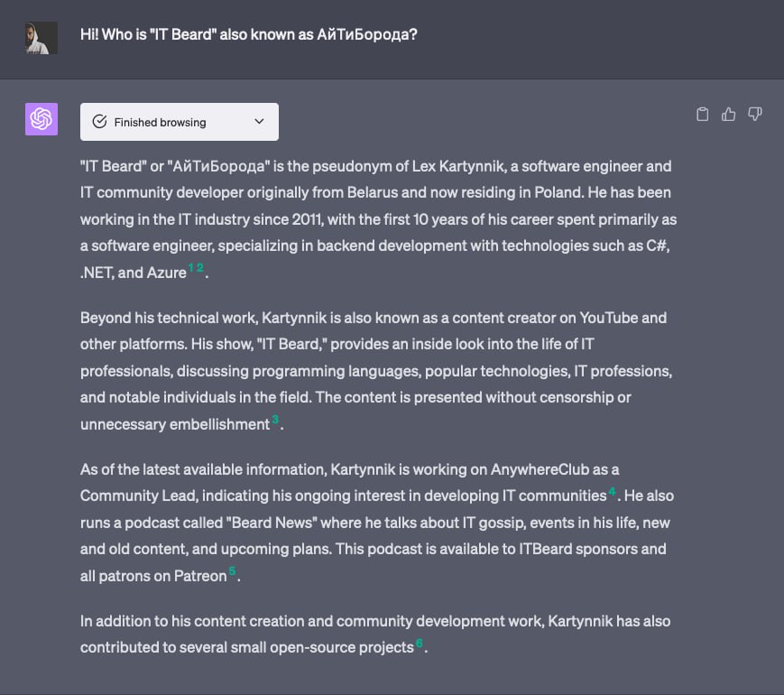This screenshot has width=784, height=695.
Task: Mark the response with thumbs down
Action: pyautogui.click(x=755, y=115)
